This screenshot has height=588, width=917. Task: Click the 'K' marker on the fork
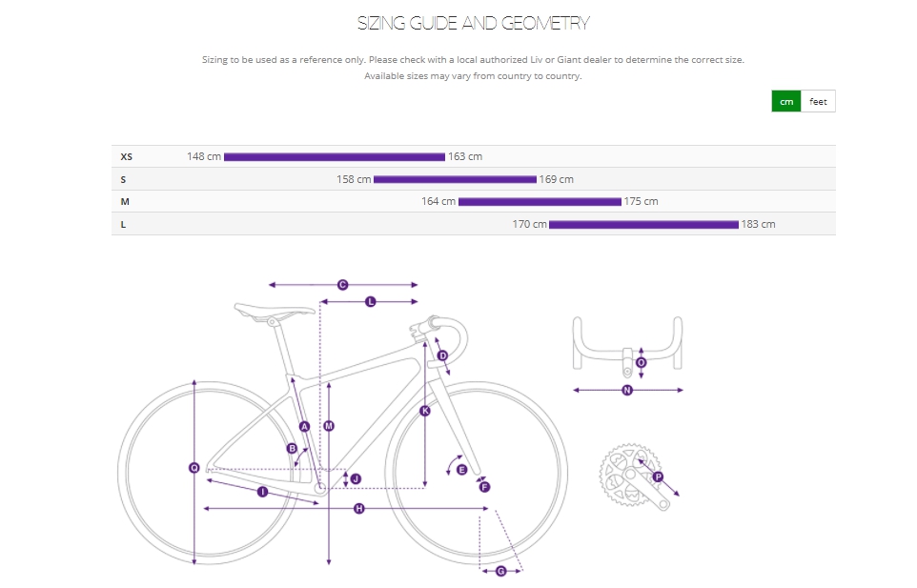[x=425, y=411]
